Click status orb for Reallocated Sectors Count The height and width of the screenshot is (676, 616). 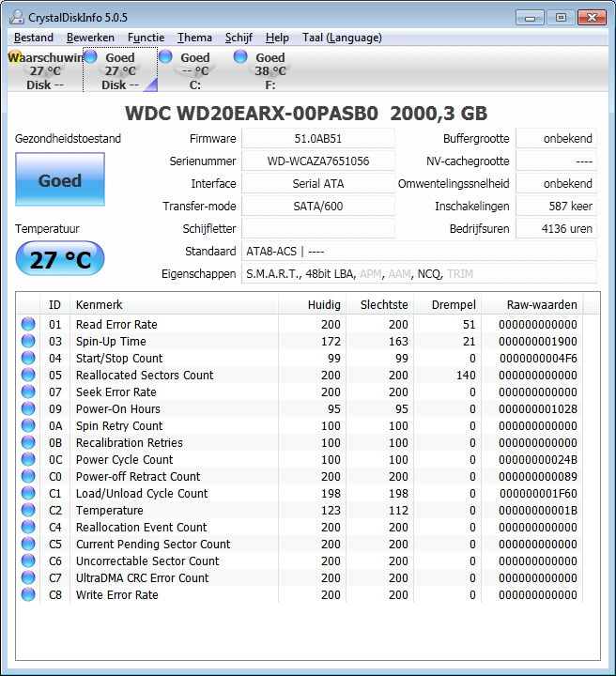pyautogui.click(x=28, y=375)
